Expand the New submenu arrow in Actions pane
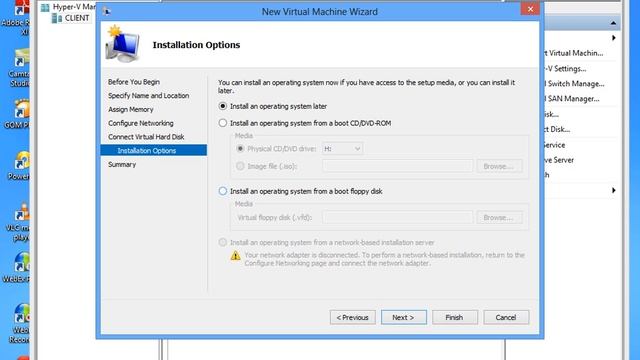This screenshot has height=360, width=640. [x=613, y=38]
